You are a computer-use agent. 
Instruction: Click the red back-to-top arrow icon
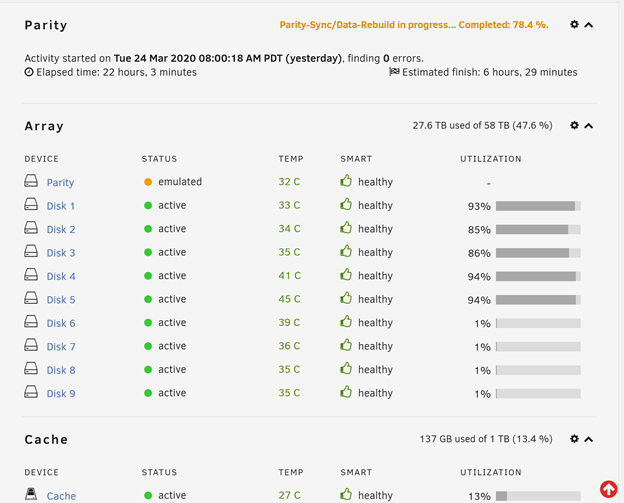(608, 489)
